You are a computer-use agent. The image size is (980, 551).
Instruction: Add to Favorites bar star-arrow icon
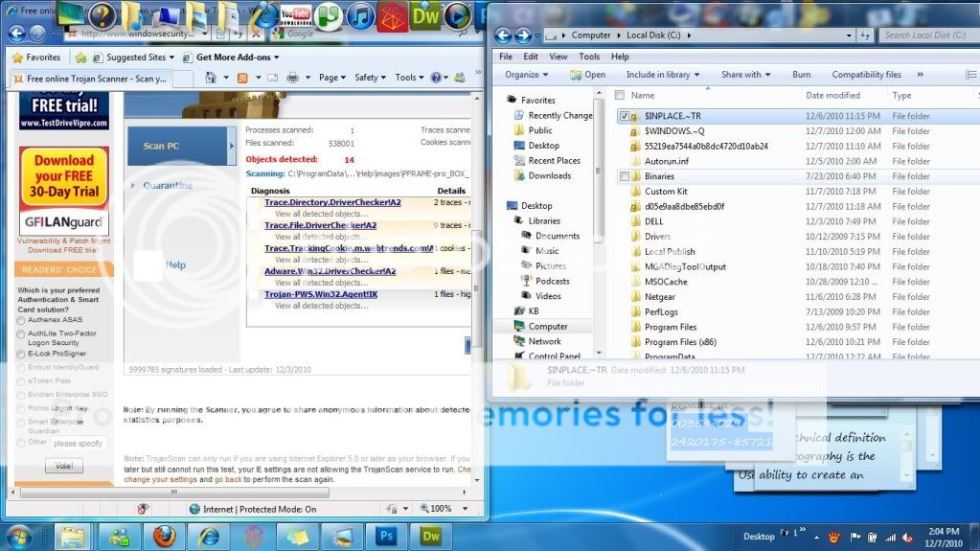(80, 57)
